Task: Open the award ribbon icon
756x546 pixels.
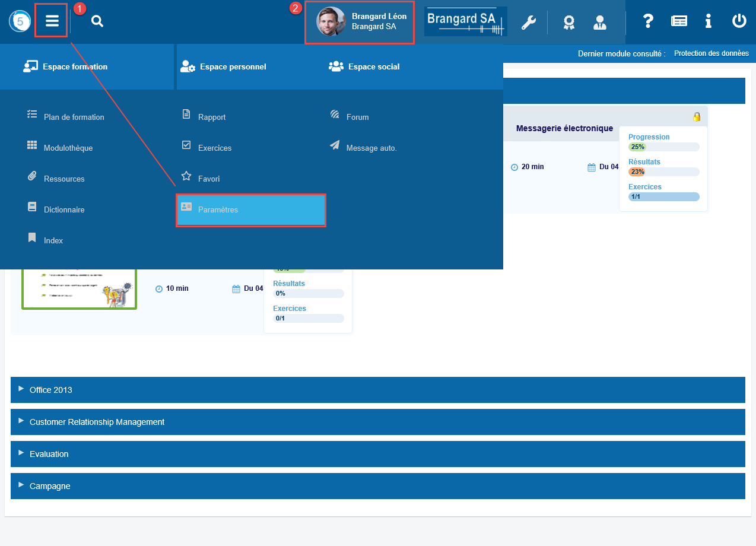Action: point(568,23)
